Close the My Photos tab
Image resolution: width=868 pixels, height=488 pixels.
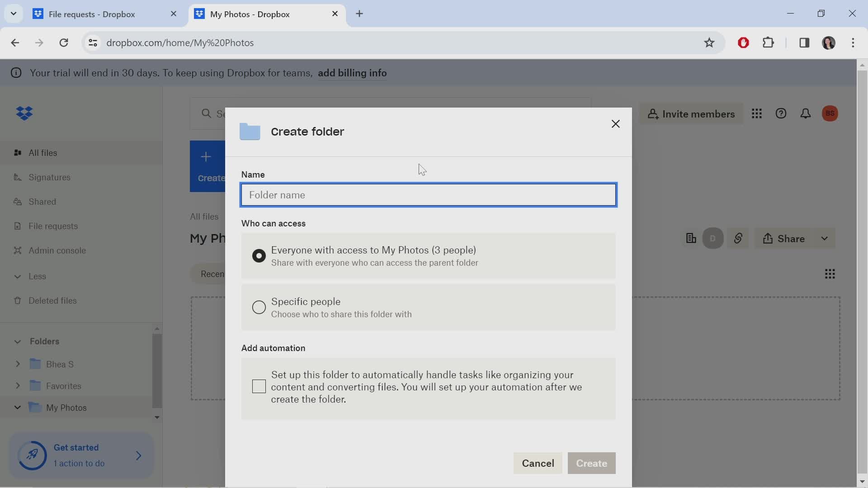[x=335, y=14]
